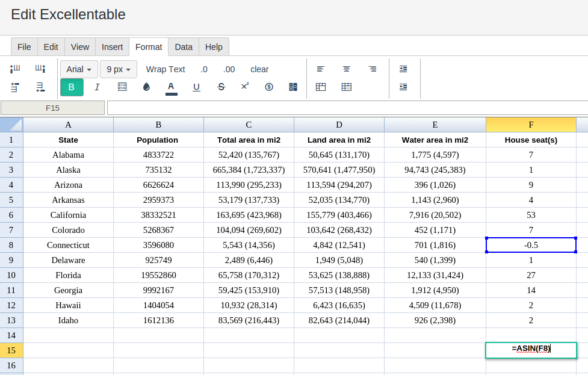Open the background fill color droplet
Viewport: 588px width, 375px height.
click(x=146, y=87)
